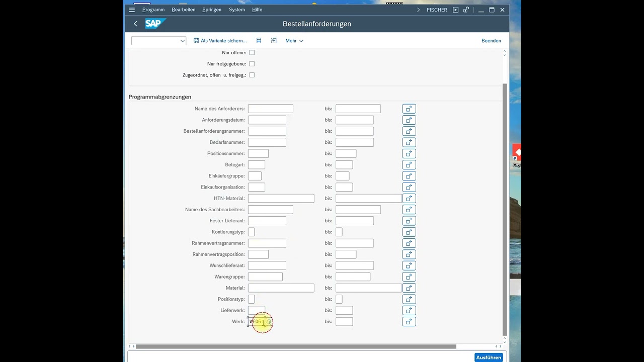This screenshot has height=362, width=644.
Task: Focus the Einkäufergruppe from field
Action: coord(255,176)
